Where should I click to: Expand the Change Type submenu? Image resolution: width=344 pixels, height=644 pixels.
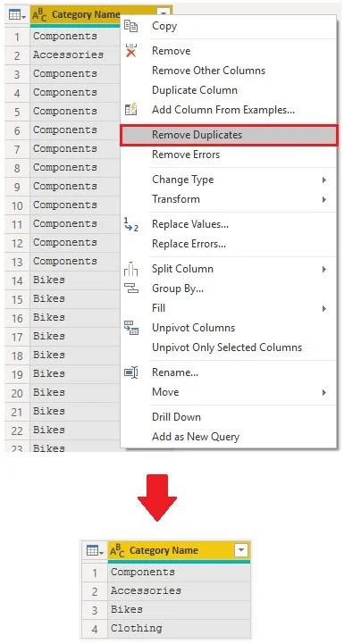tap(229, 180)
